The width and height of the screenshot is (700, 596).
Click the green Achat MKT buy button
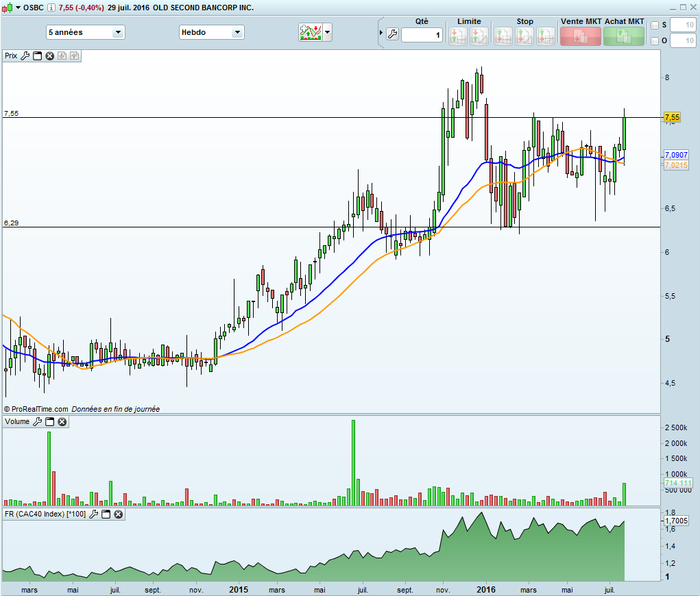point(624,36)
